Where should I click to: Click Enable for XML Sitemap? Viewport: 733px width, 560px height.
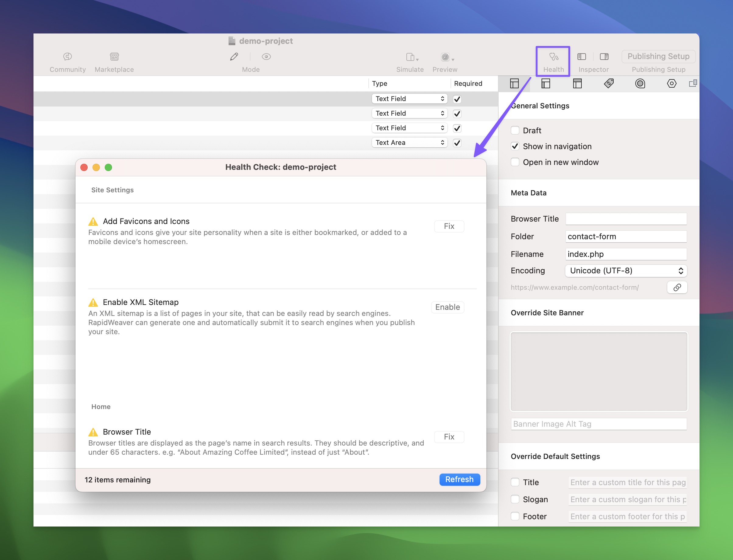click(x=447, y=307)
